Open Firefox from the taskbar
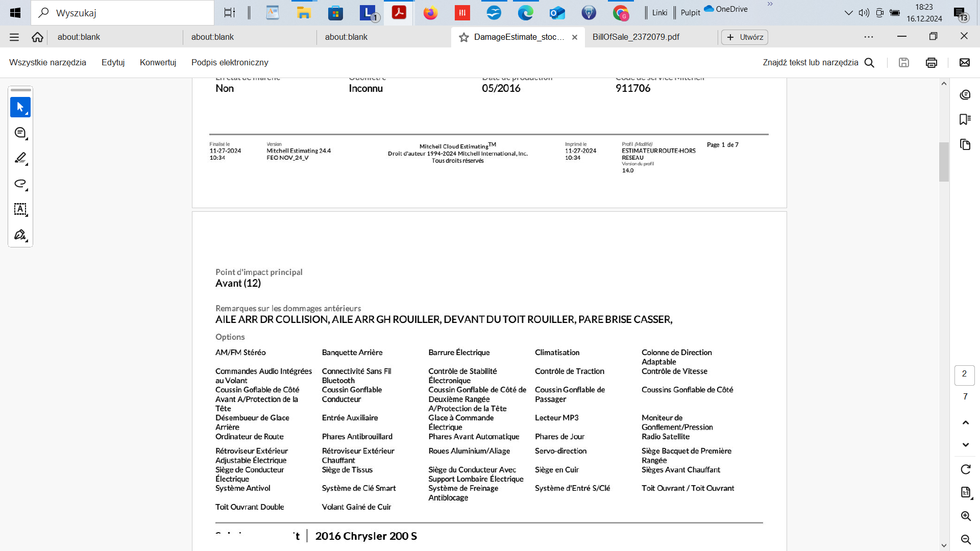 (x=430, y=13)
